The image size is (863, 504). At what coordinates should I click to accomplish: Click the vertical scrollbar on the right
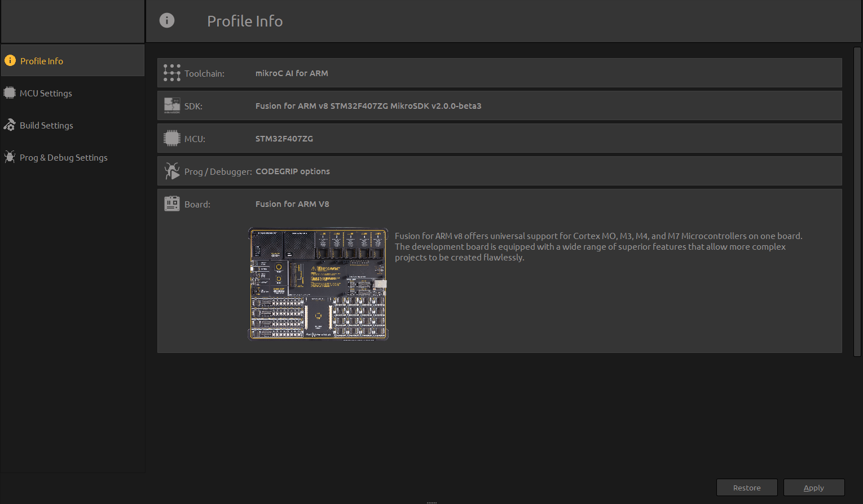click(857, 202)
